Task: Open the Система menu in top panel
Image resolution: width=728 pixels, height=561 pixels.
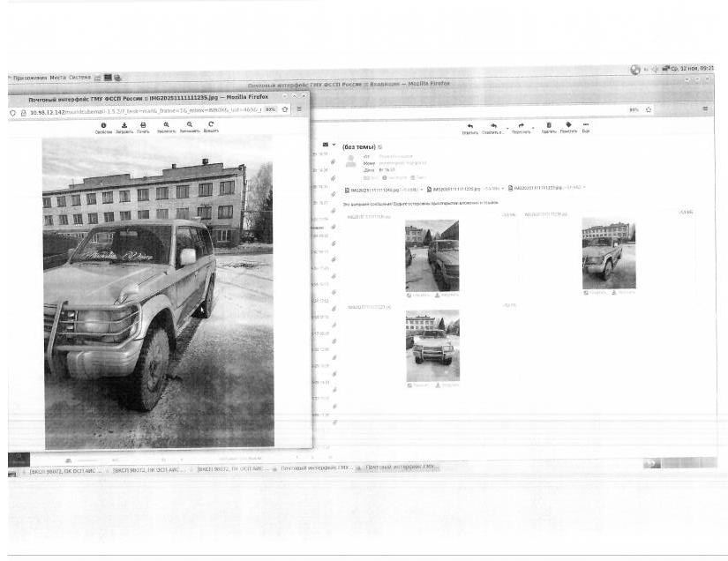Action: pos(79,78)
